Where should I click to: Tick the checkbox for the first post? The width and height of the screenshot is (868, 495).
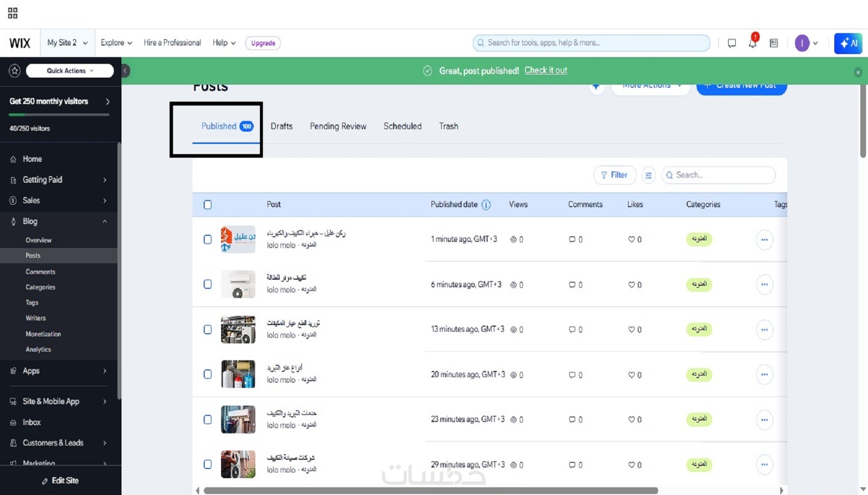pos(208,239)
